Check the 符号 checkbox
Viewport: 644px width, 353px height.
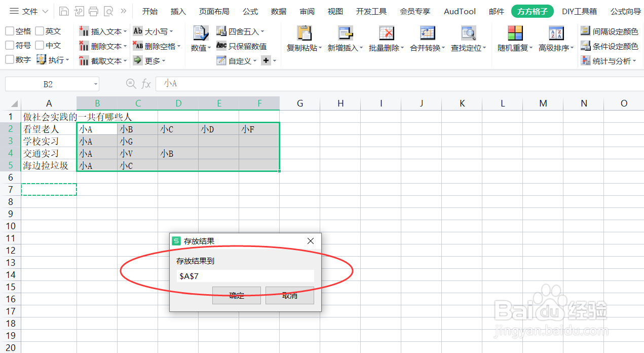(x=10, y=46)
